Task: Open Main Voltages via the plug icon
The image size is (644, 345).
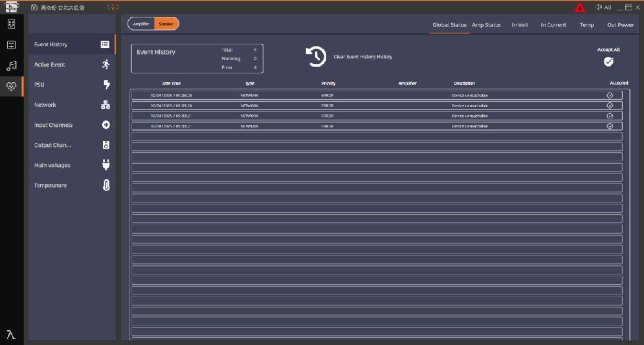Action: click(106, 164)
